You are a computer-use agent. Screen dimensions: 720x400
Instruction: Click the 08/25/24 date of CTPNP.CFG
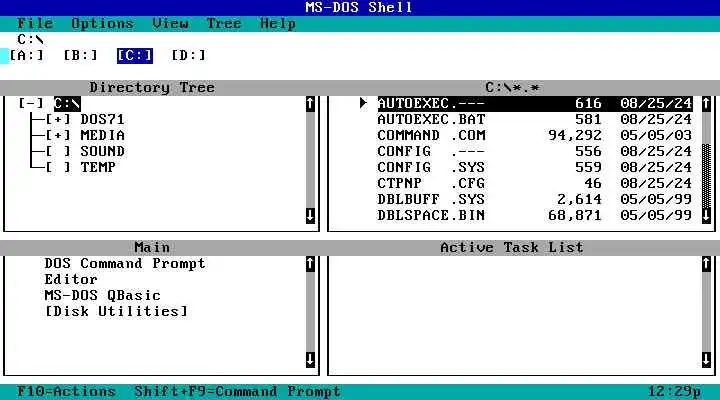coord(656,183)
